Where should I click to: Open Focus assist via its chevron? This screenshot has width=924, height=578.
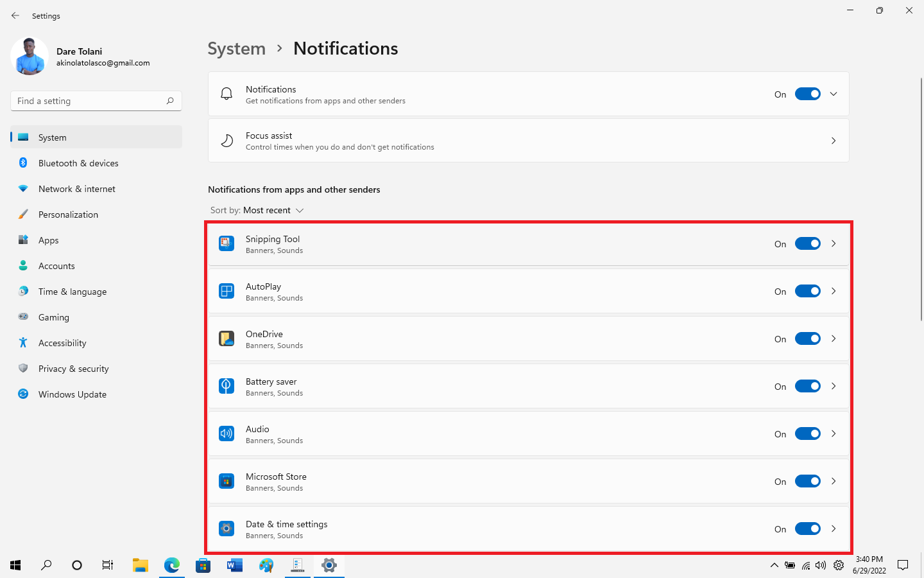click(834, 141)
